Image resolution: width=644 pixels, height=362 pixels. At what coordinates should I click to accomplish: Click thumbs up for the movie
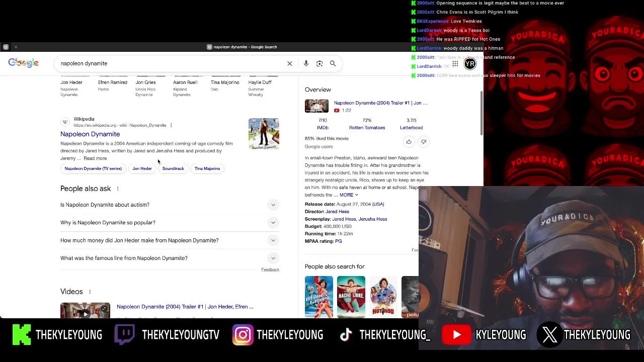point(409,142)
